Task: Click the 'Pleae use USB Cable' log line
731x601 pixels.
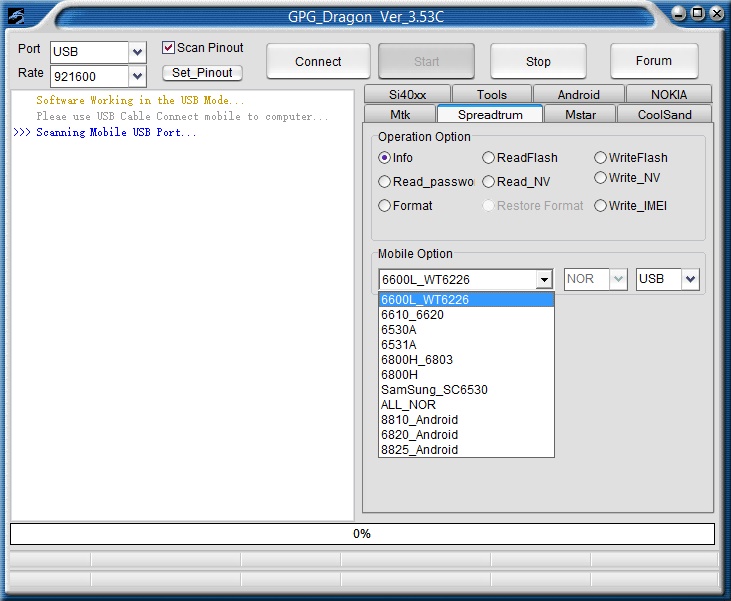Action: (x=182, y=116)
